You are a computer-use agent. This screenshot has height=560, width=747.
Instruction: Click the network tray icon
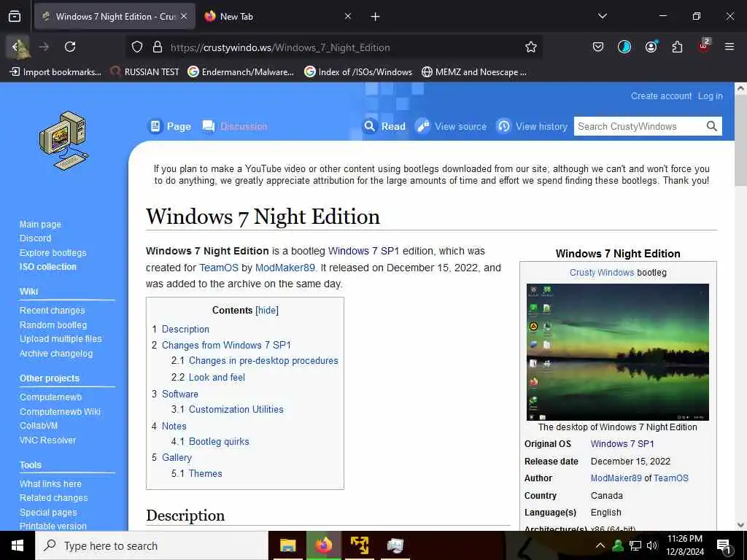[x=635, y=545]
